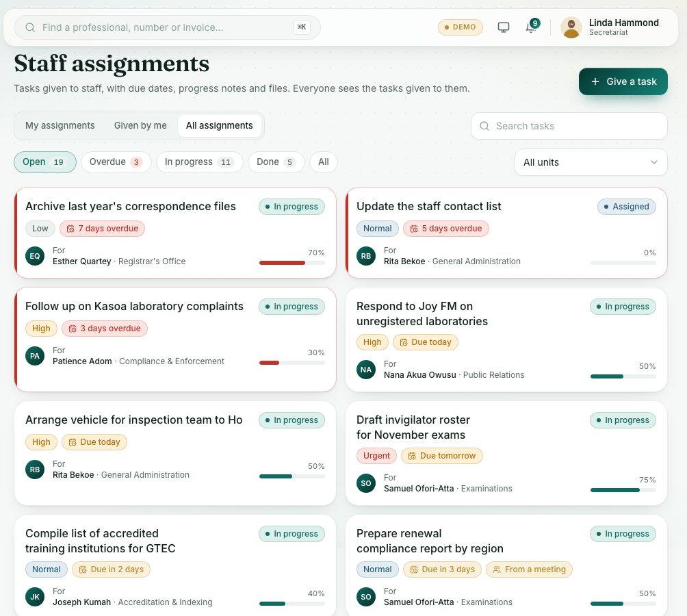Click the Assigned status badge
This screenshot has height=616, width=687.
(x=627, y=207)
